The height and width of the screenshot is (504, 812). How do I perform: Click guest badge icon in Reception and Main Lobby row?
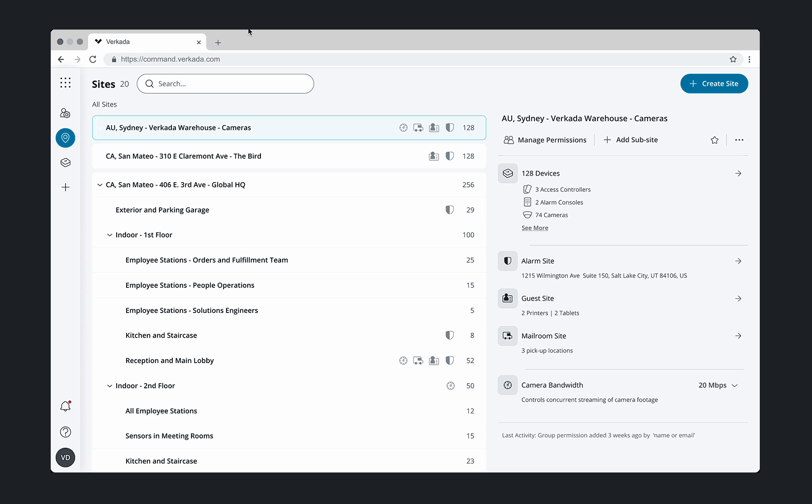[x=434, y=361]
